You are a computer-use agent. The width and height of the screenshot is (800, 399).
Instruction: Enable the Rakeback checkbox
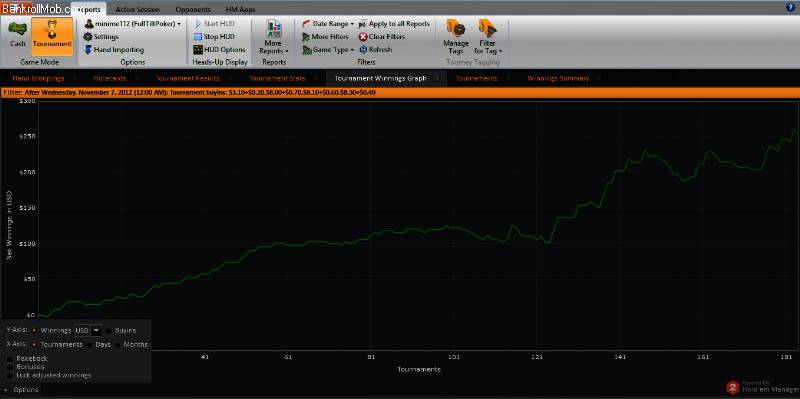[10, 358]
